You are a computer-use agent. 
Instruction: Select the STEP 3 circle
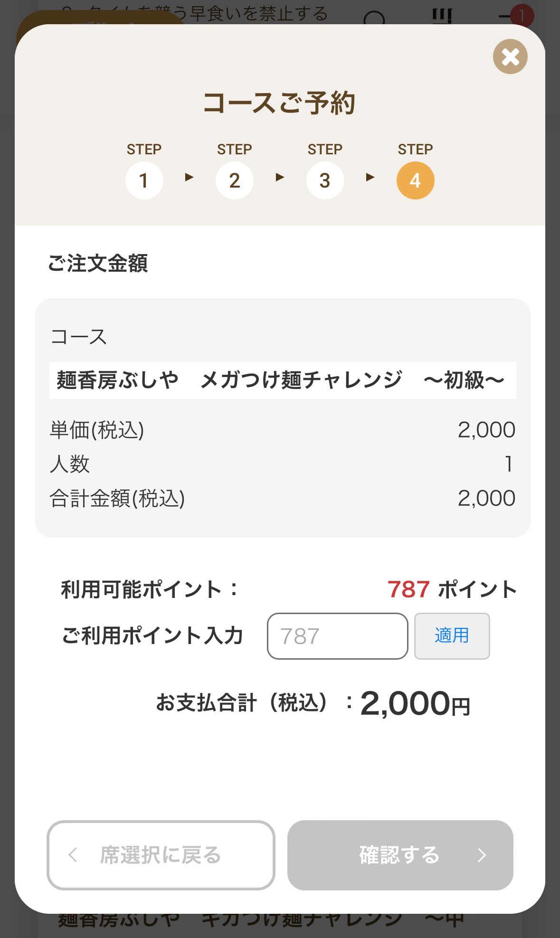click(325, 180)
